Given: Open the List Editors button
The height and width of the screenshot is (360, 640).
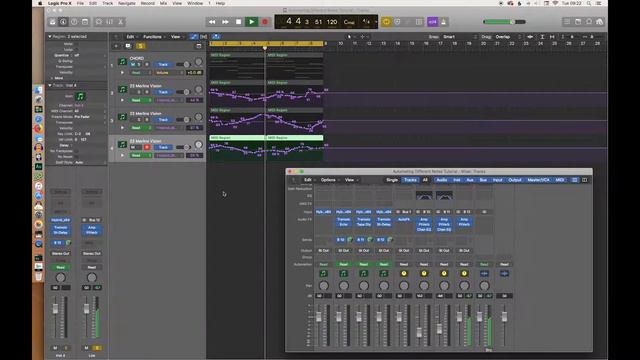Looking at the screenshot, I should pyautogui.click(x=567, y=22).
